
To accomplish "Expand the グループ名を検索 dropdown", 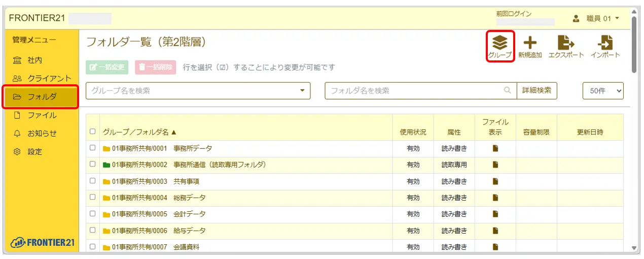I will [x=302, y=91].
